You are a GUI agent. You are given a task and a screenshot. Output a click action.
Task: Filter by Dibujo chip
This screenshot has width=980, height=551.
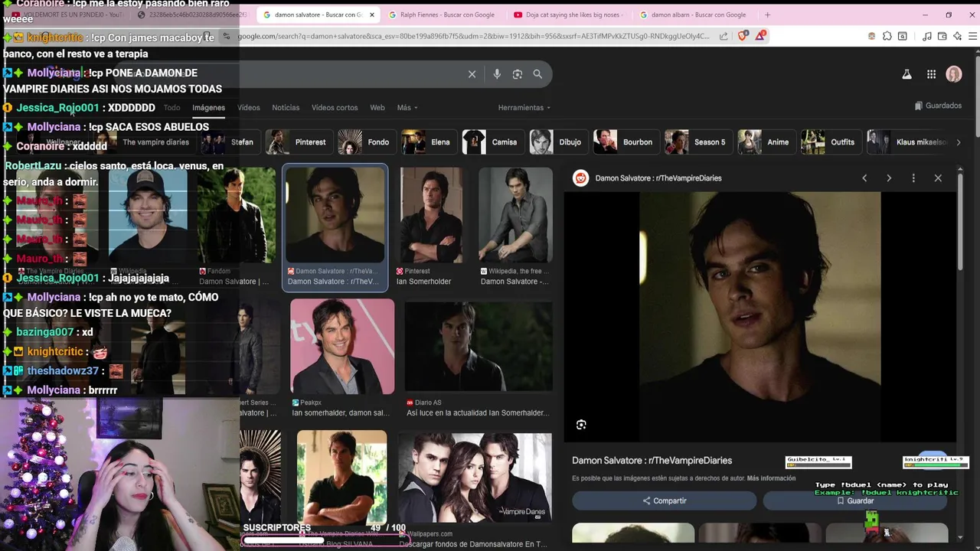pyautogui.click(x=558, y=142)
